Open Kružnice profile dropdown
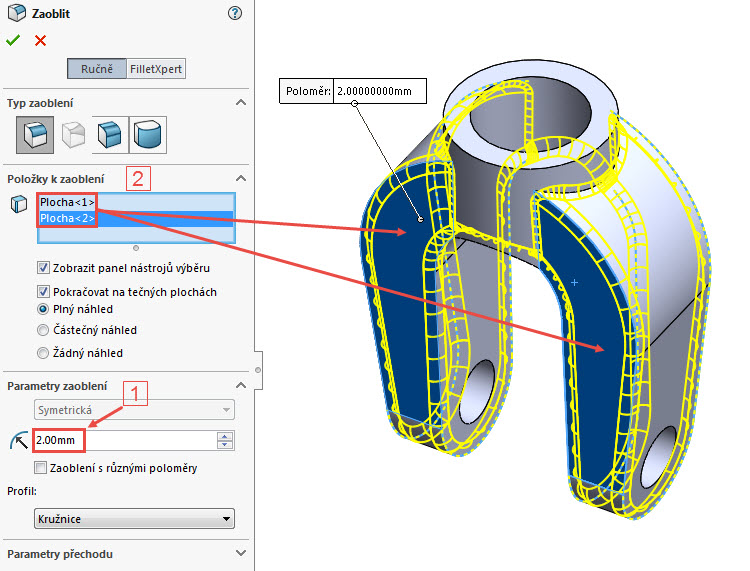This screenshot has height=571, width=750. (134, 519)
